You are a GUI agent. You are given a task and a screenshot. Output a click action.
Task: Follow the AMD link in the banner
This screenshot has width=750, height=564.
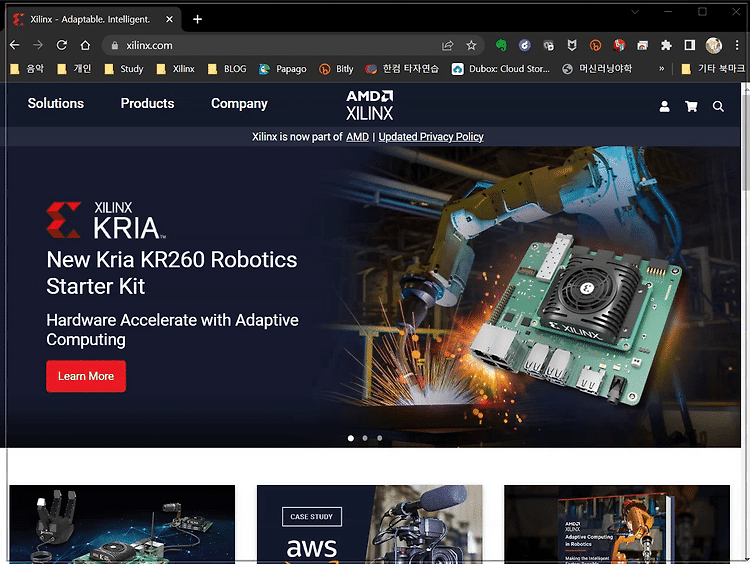[x=357, y=137]
